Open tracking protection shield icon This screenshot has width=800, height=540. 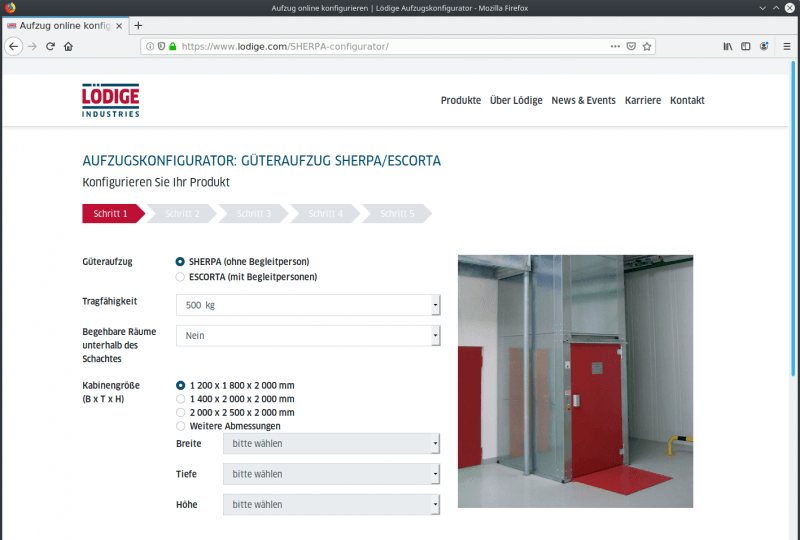click(161, 46)
